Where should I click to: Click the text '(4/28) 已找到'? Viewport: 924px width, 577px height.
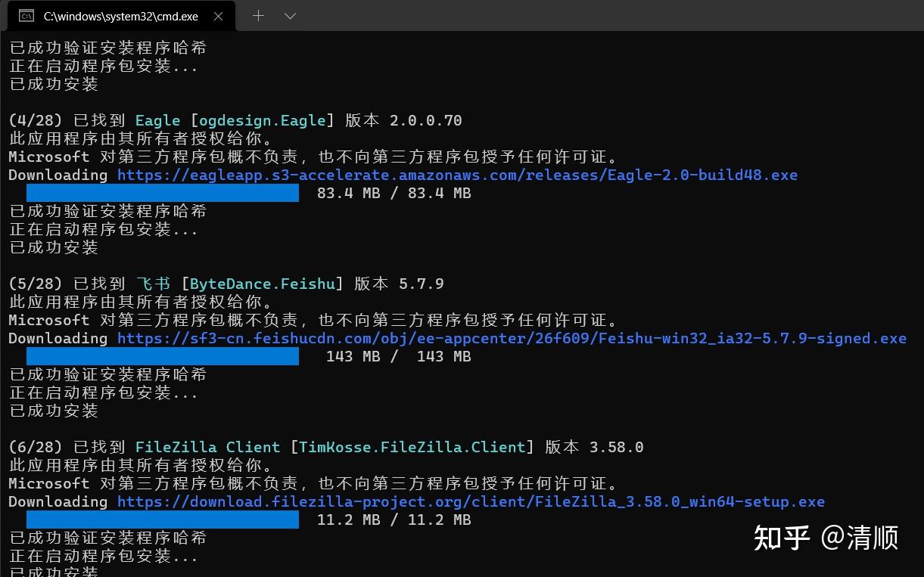tap(67, 120)
